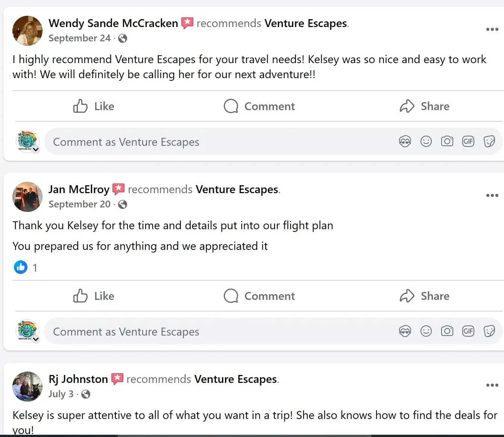This screenshot has height=437, width=504.
Task: Open sticker picker in Jan McElroy's comment box
Action: [489, 331]
